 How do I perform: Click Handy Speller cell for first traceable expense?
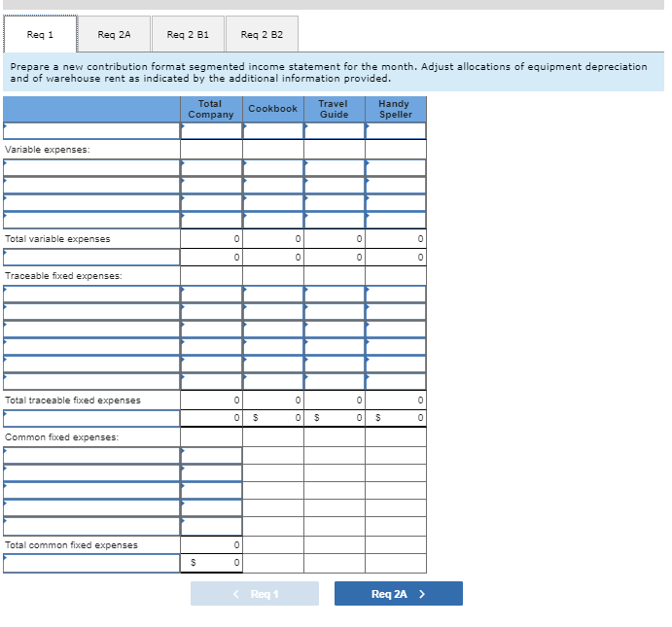coord(396,295)
